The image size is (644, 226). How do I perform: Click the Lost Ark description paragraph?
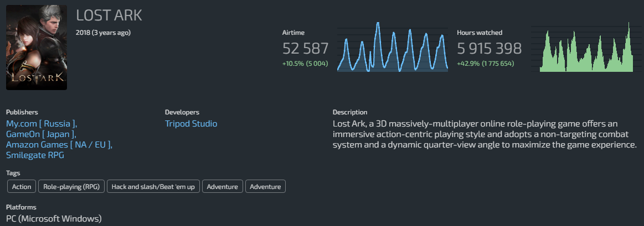[x=485, y=134]
